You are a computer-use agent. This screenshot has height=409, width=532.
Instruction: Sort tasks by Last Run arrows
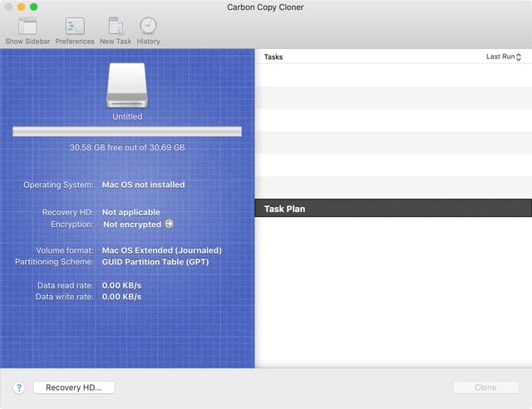(519, 57)
